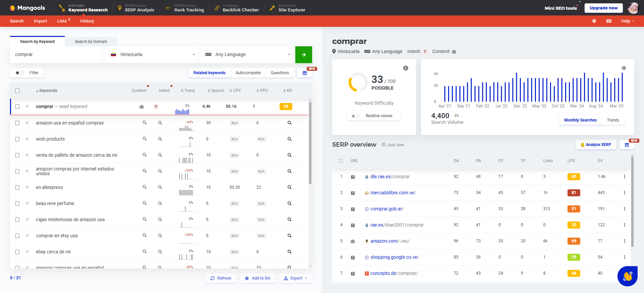Open Import in red menu bar

click(x=40, y=21)
